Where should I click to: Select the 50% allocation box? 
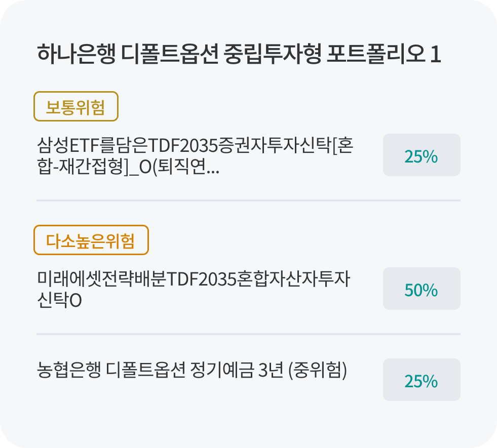pos(421,289)
